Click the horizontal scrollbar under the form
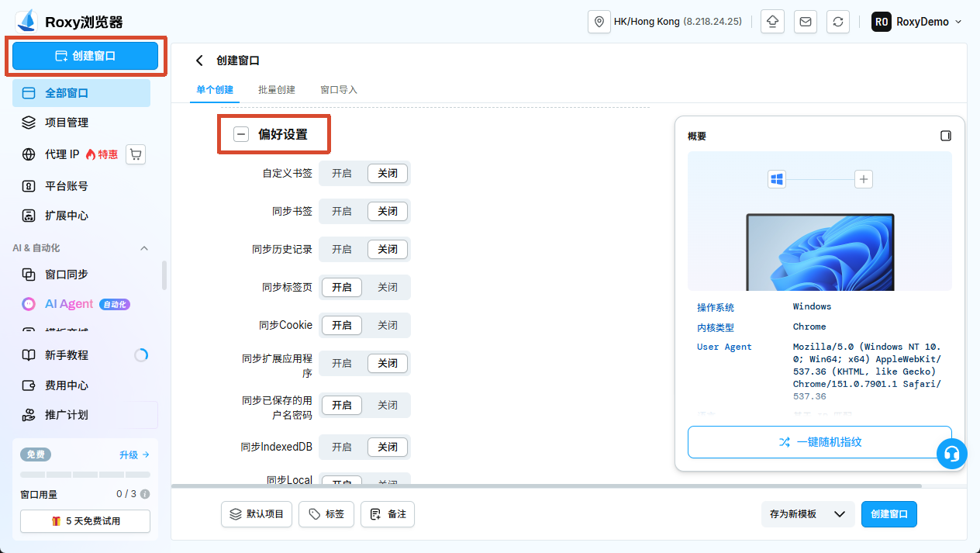The height and width of the screenshot is (553, 980). [x=547, y=486]
